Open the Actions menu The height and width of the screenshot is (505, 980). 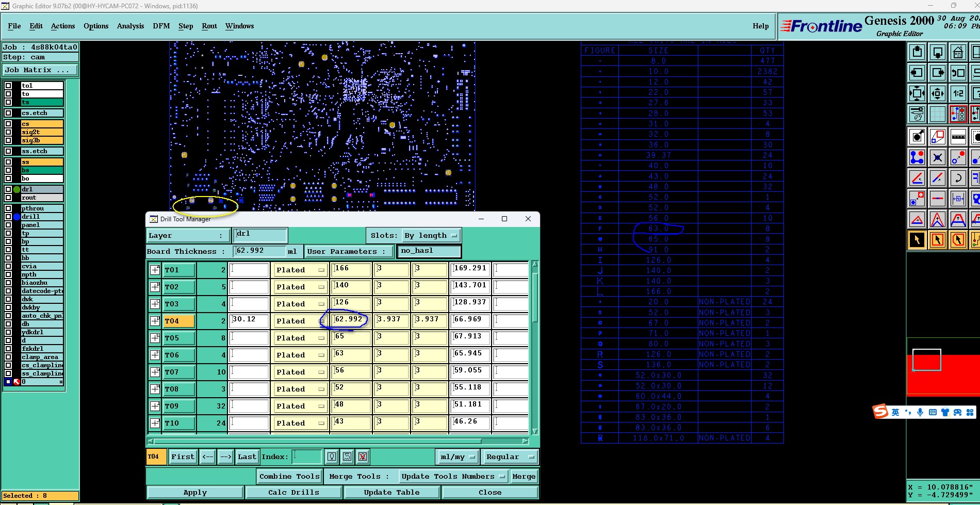63,26
